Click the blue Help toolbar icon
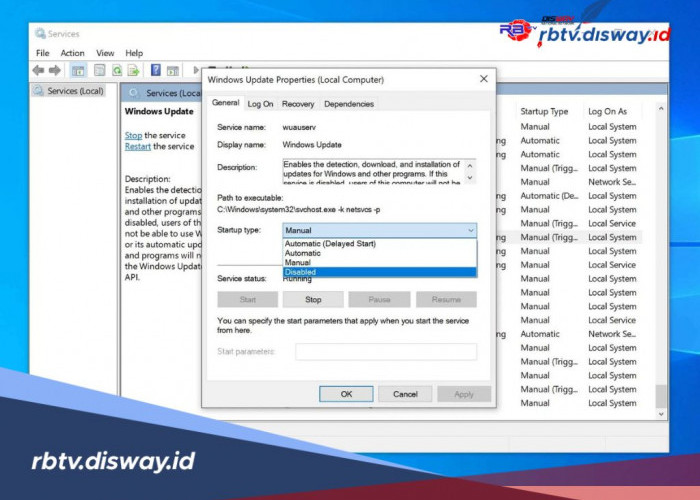 (156, 70)
